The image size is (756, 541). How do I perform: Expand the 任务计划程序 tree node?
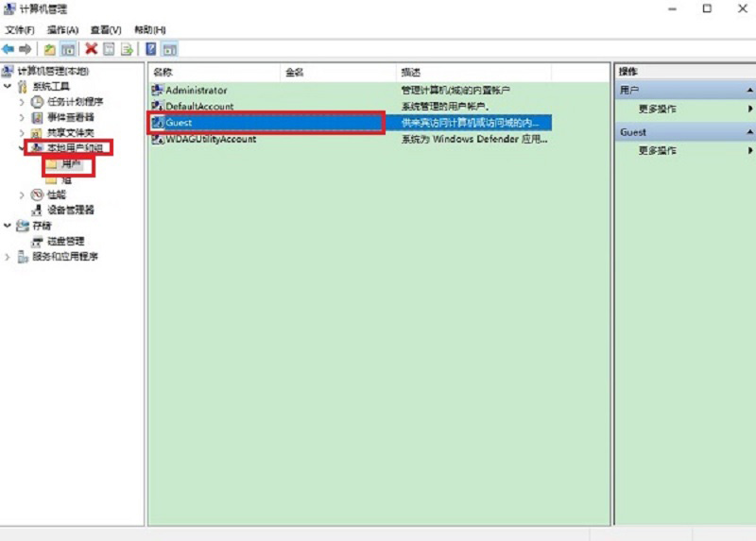tap(22, 102)
